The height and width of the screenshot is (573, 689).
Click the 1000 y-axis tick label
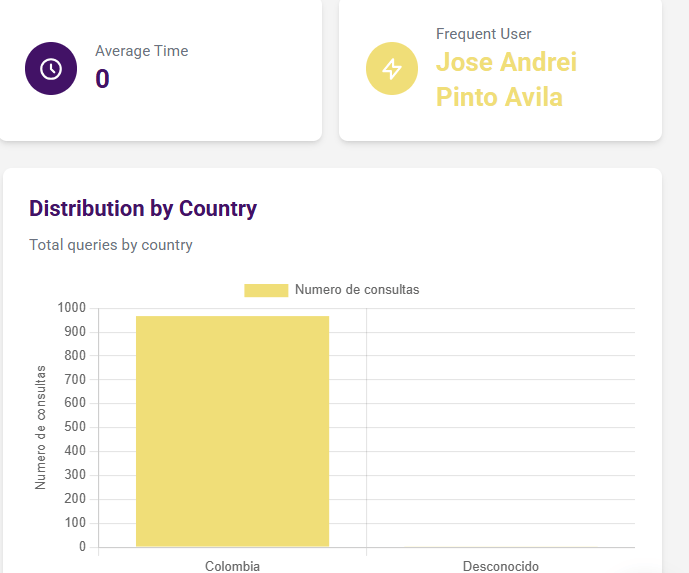tap(72, 308)
